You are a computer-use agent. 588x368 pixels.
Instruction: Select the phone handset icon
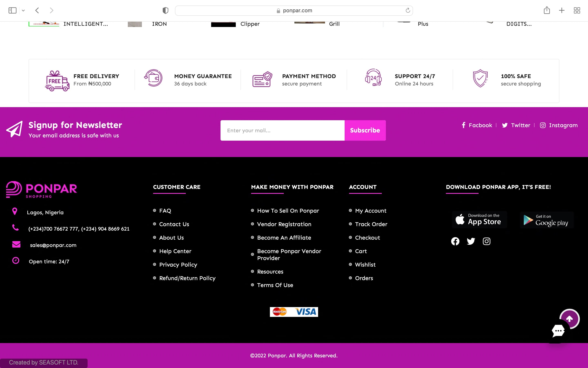(15, 228)
